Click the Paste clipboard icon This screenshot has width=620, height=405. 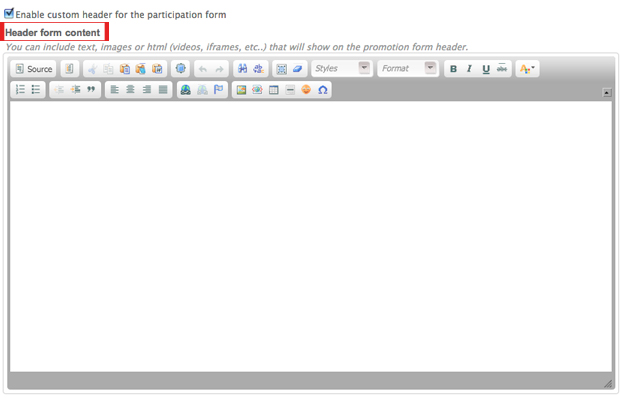point(125,69)
